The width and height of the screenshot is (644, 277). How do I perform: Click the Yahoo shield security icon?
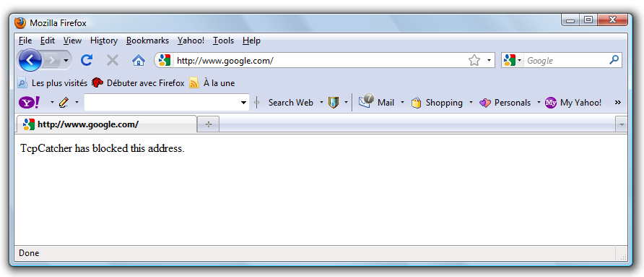coord(333,103)
